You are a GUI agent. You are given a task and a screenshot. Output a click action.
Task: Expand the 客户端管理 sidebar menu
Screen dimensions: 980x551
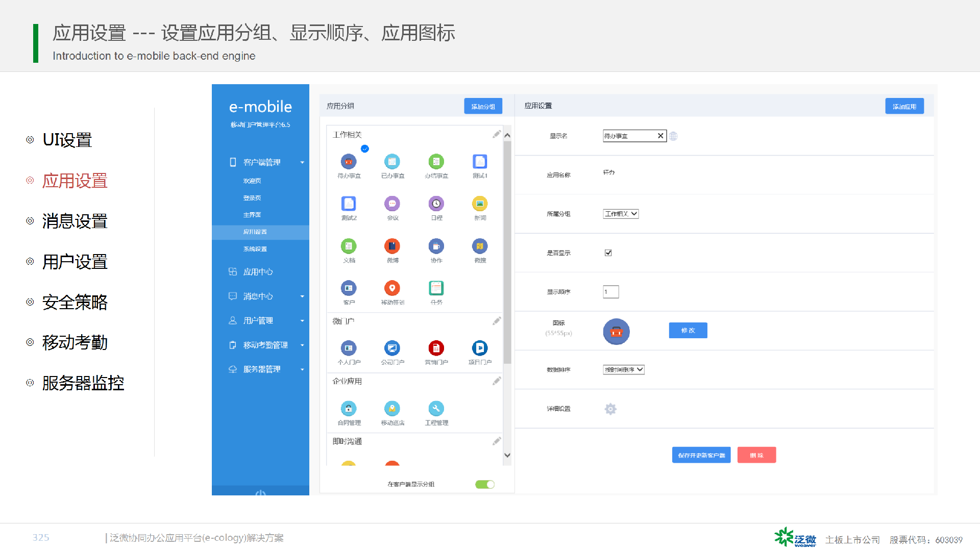pyautogui.click(x=261, y=162)
